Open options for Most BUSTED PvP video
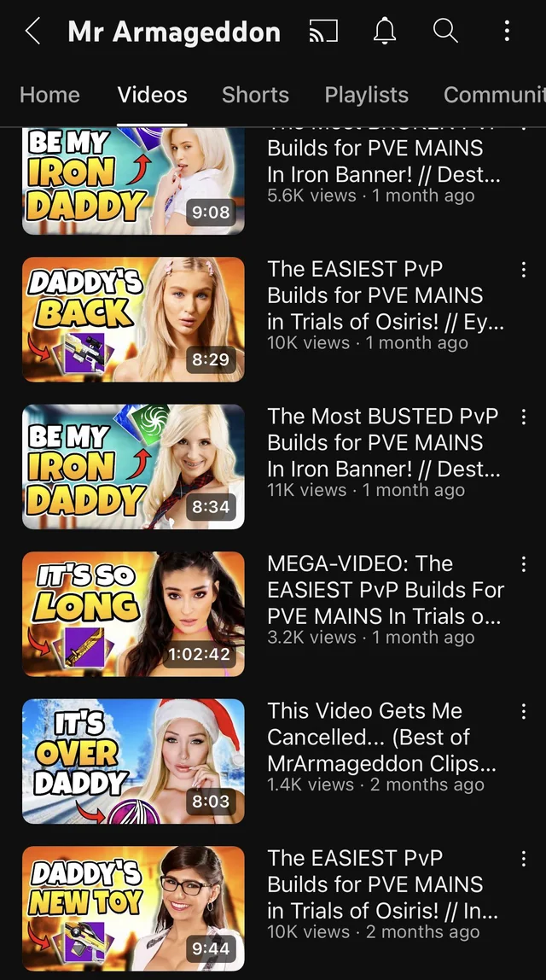Screen dimensions: 546x980 click(x=524, y=417)
